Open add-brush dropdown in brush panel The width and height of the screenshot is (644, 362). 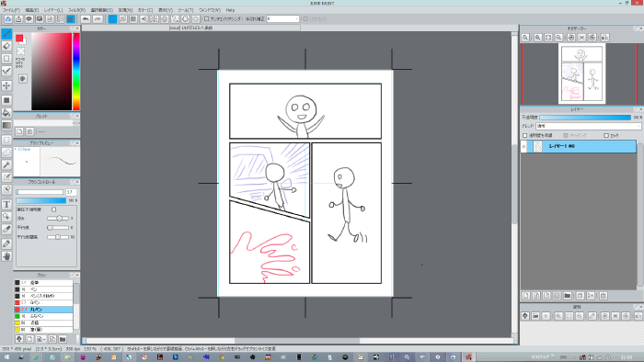click(x=40, y=339)
